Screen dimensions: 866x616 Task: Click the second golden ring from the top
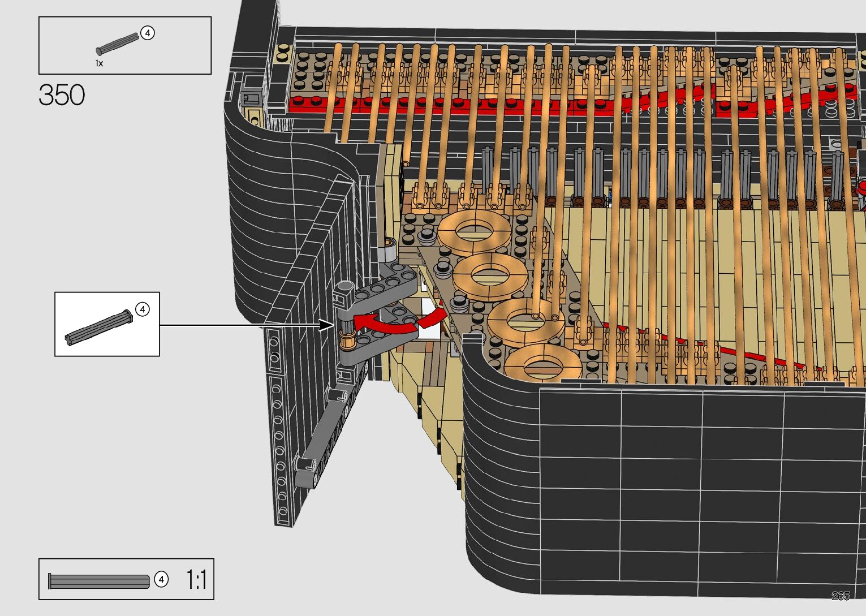tap(490, 275)
